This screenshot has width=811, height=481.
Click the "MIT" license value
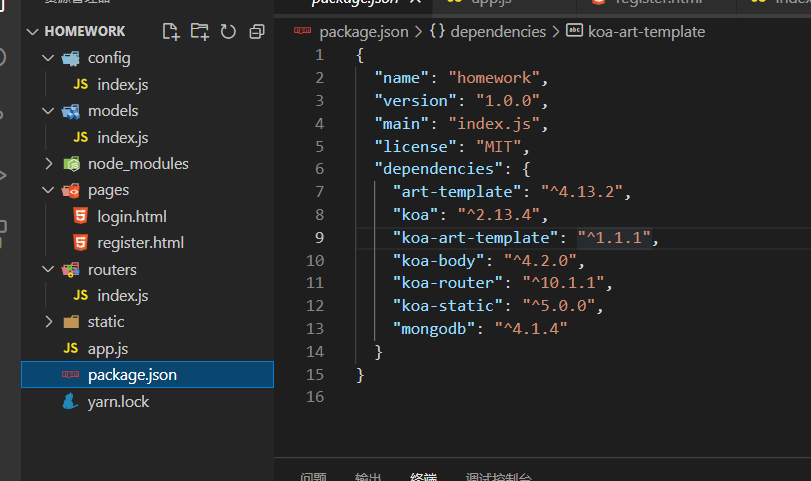(499, 147)
